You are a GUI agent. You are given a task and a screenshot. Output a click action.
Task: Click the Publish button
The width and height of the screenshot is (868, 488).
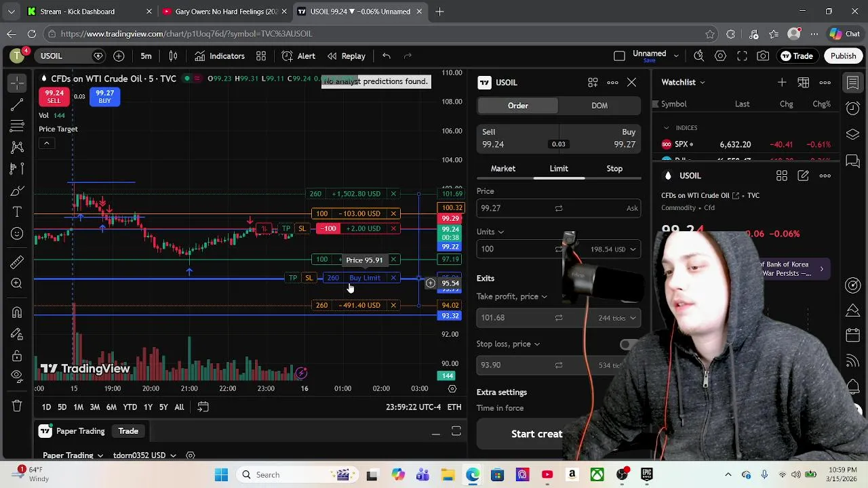(x=844, y=56)
